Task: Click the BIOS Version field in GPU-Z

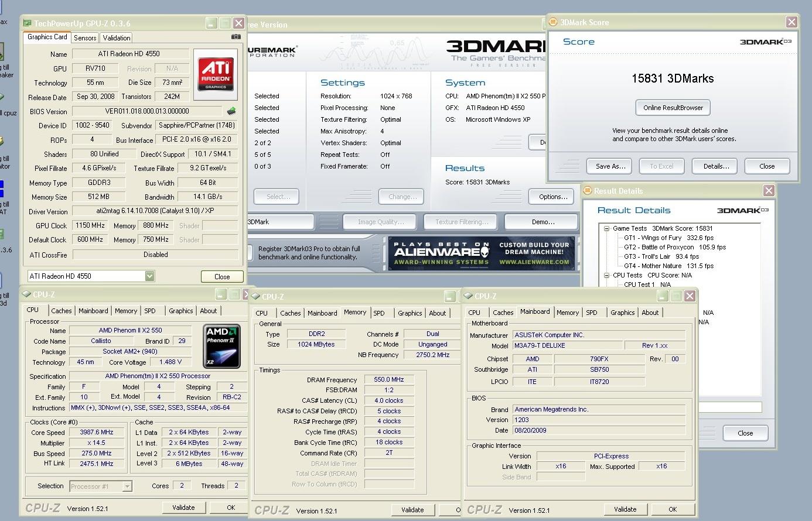Action: 148,111
